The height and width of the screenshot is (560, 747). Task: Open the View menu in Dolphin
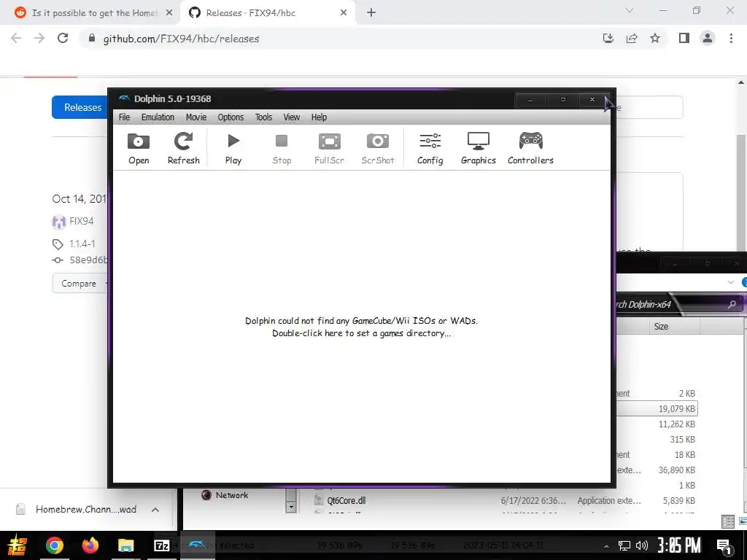pyautogui.click(x=292, y=117)
